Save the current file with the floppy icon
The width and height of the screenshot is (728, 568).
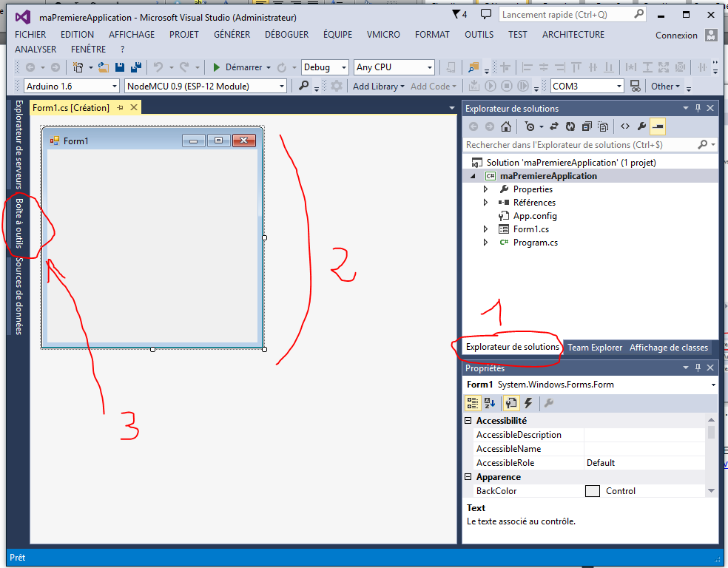[120, 67]
